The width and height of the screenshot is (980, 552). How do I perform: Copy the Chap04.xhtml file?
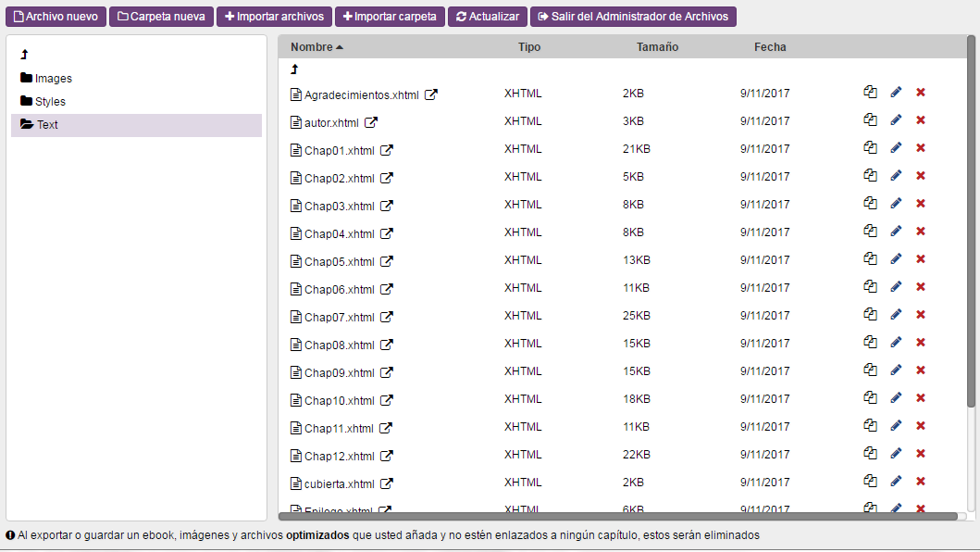pos(870,231)
